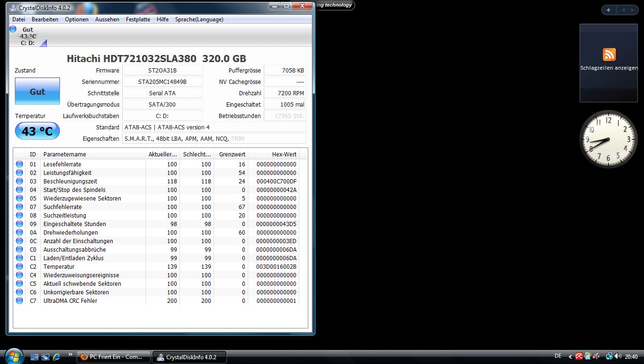
Task: Click the status orb for Unkorrigierbare Sektoren
Action: (19, 292)
